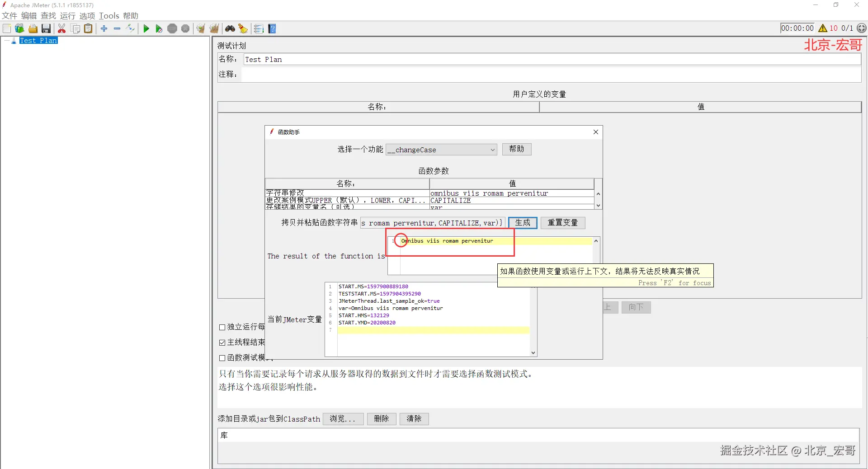Open the 编辑 menu
868x469 pixels.
click(x=29, y=16)
